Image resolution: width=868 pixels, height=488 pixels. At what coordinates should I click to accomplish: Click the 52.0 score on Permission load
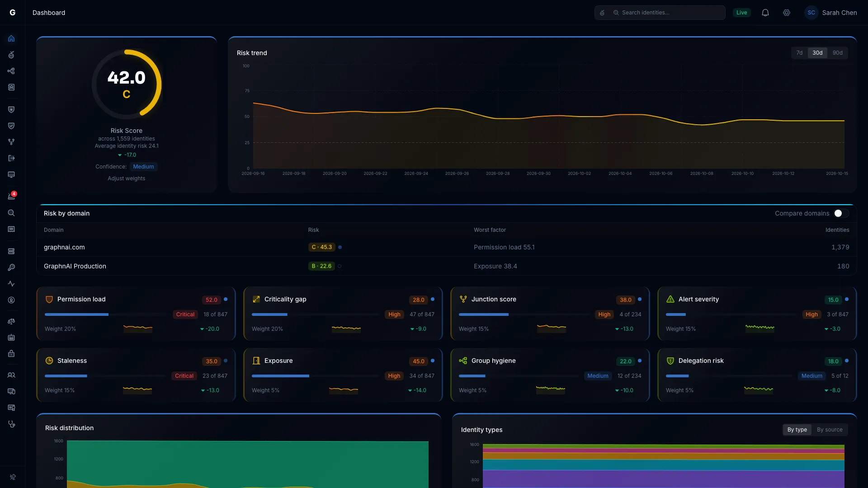(211, 300)
